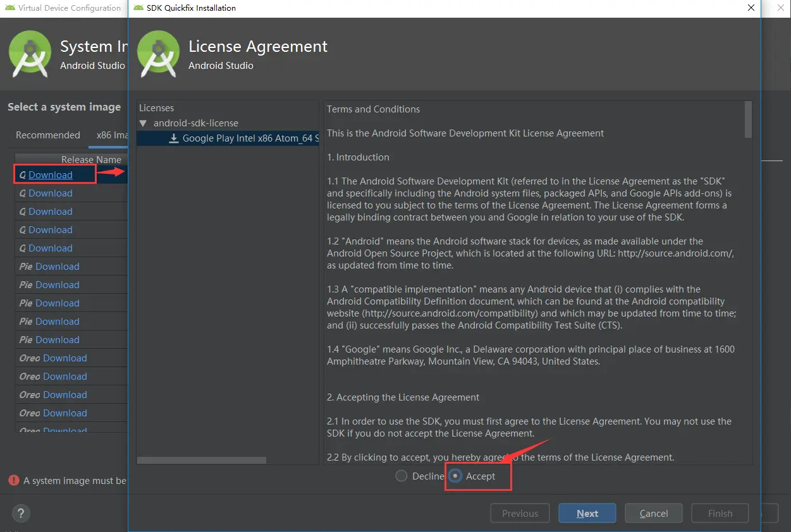
Task: Click the 'Licenses' panel label
Action: tap(156, 108)
